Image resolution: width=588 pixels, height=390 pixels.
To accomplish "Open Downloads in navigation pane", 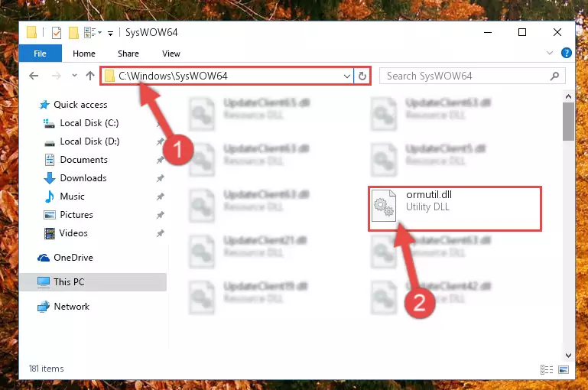I will click(83, 178).
